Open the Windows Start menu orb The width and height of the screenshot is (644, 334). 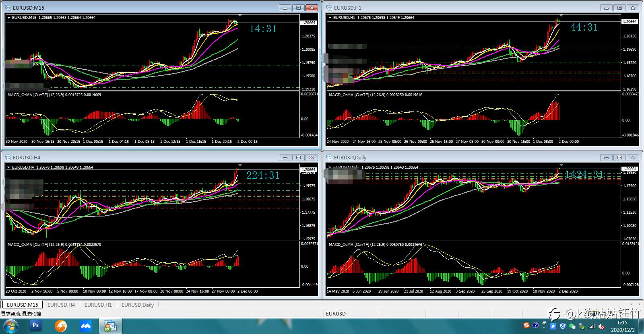click(10, 326)
